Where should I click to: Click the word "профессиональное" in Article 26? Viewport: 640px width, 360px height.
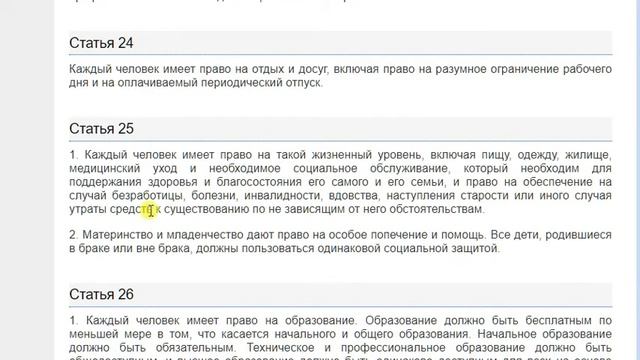coord(393,348)
